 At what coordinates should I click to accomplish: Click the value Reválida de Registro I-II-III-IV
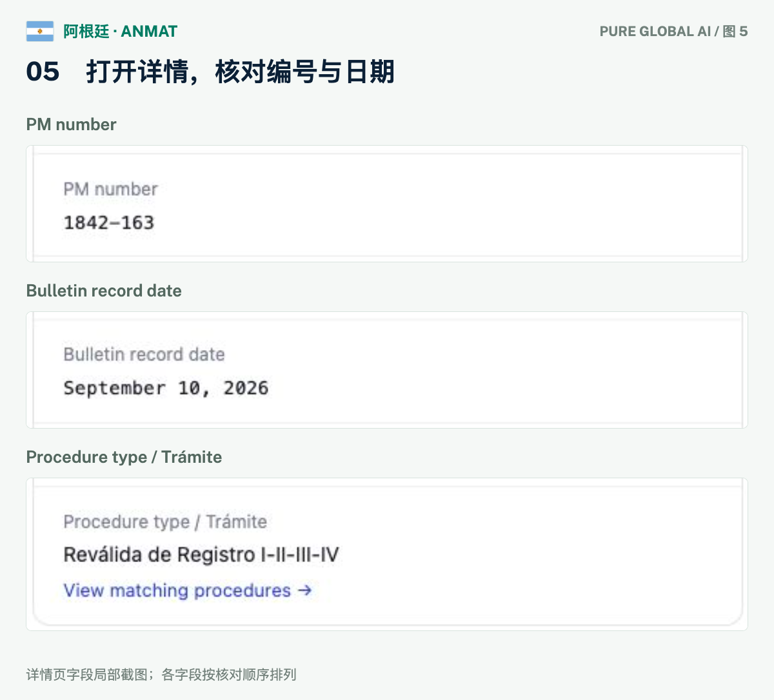201,554
